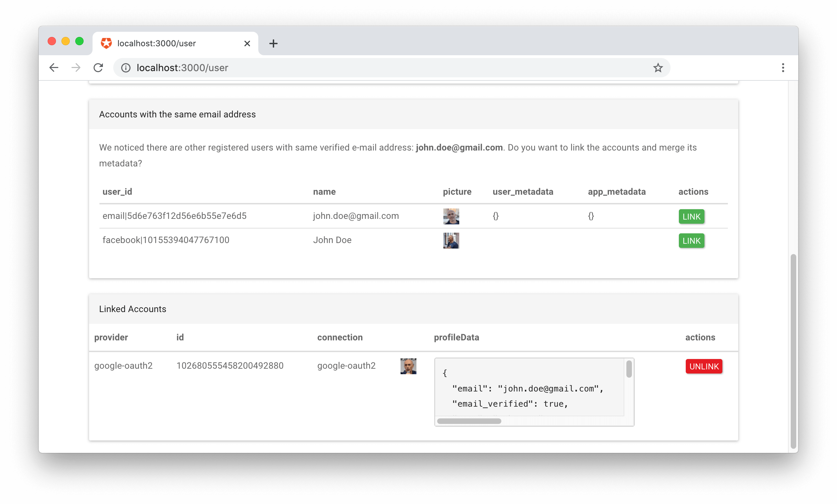
Task: Click the facebook account profile picture
Action: pyautogui.click(x=451, y=241)
